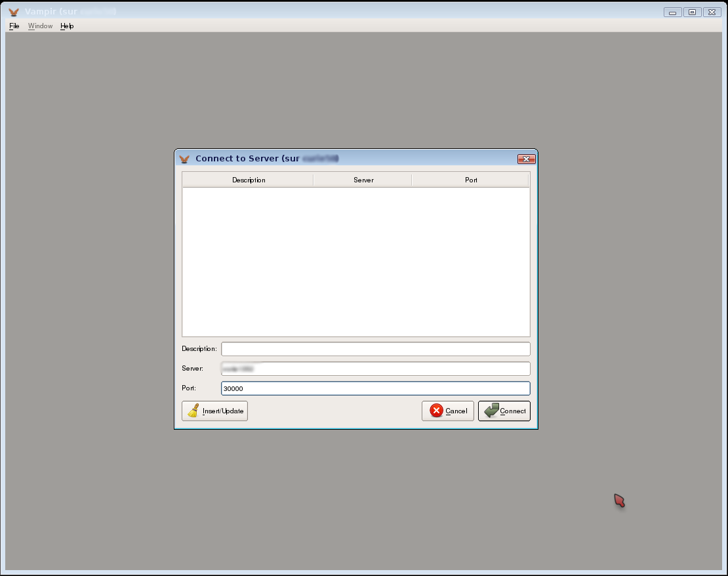Click the Vampir logo in dialog title
728x576 pixels.
(x=184, y=159)
